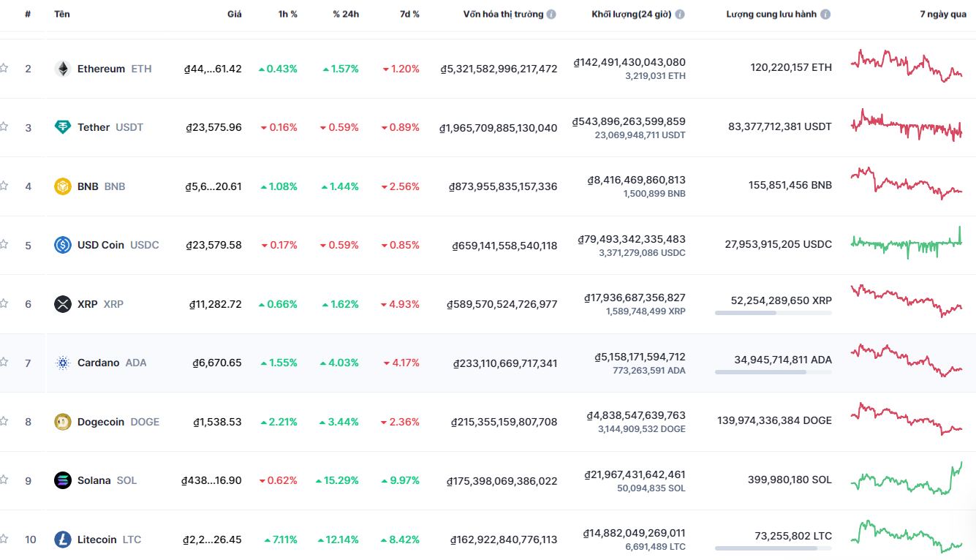The width and height of the screenshot is (976, 560).
Task: Star Ethereum to add it to watchlist
Action: point(4,67)
